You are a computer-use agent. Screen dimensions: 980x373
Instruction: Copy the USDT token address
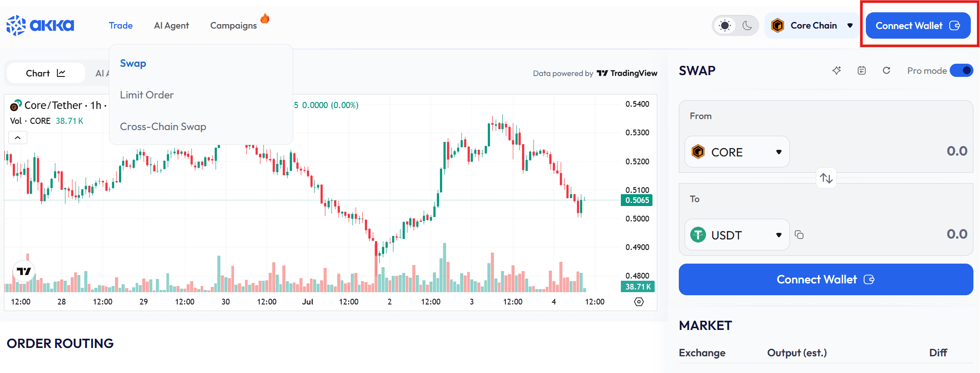pos(799,235)
